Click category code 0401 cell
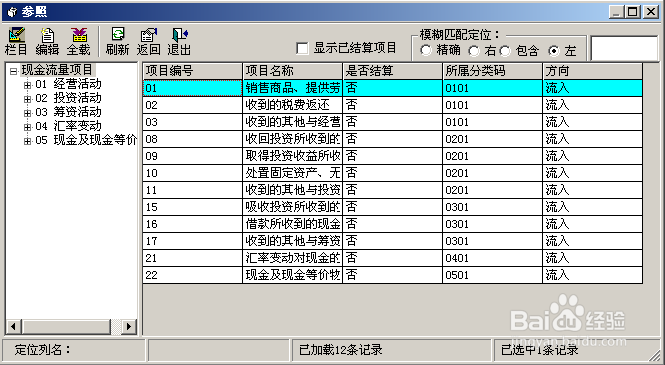Image resolution: width=665 pixels, height=365 pixels. (493, 258)
